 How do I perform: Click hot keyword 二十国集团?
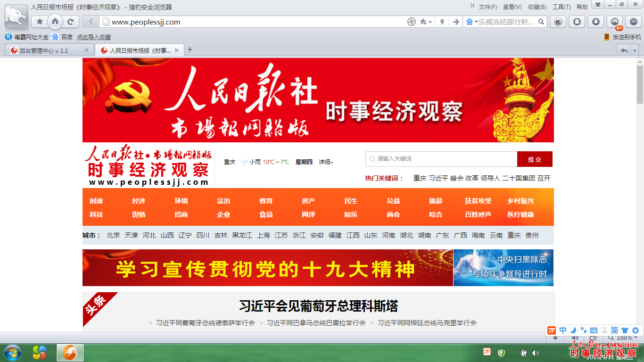click(x=519, y=178)
